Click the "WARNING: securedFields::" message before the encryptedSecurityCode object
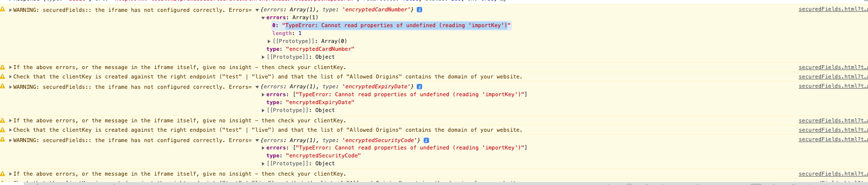Screen dimensions: 868x185 point(133,140)
